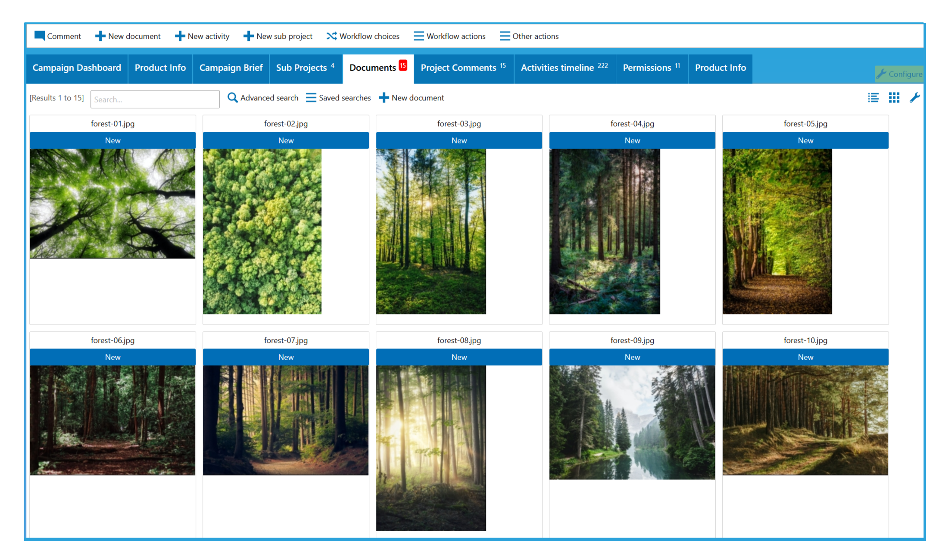Click the forest-06.jpg file name
This screenshot has width=948, height=560.
112,340
